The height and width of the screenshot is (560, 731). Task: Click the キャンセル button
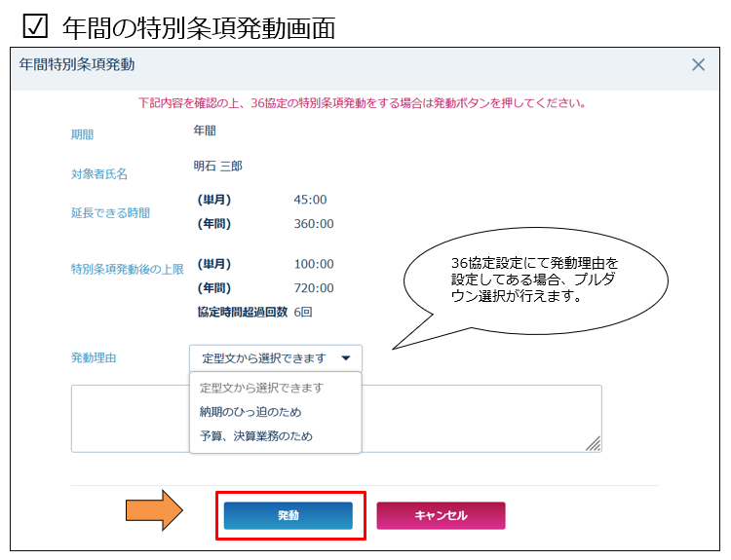click(x=441, y=515)
